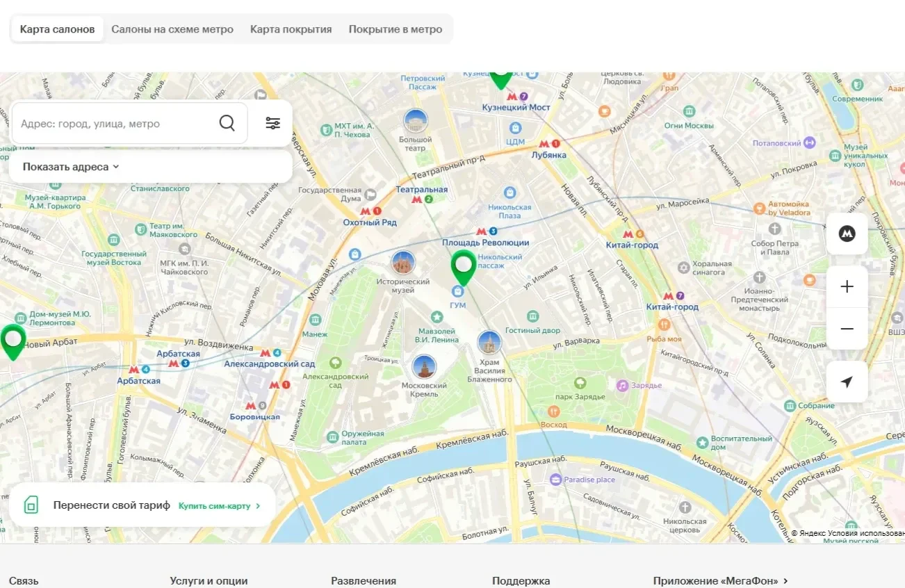
Task: Switch to Карта салонов tab
Action: tap(58, 29)
